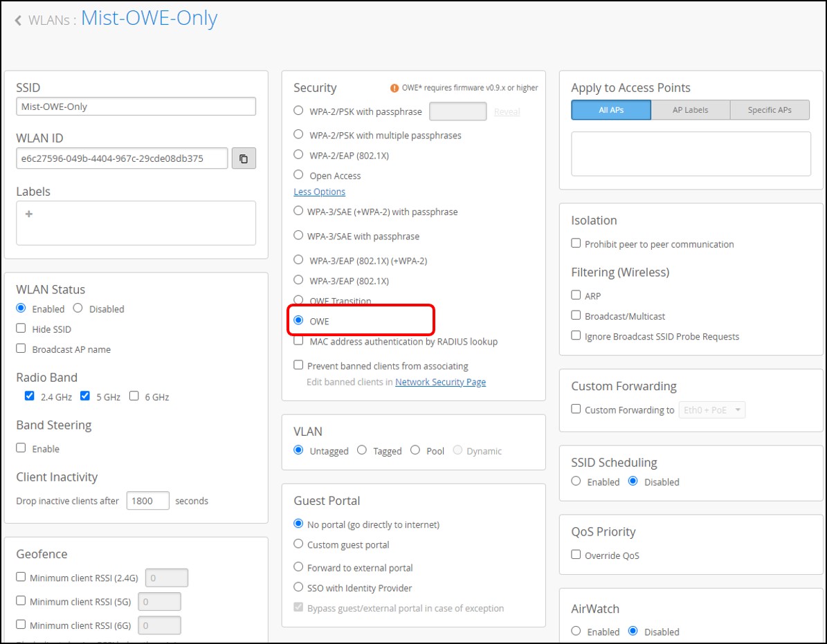827x644 pixels.
Task: Select No portal guest option
Action: [298, 524]
